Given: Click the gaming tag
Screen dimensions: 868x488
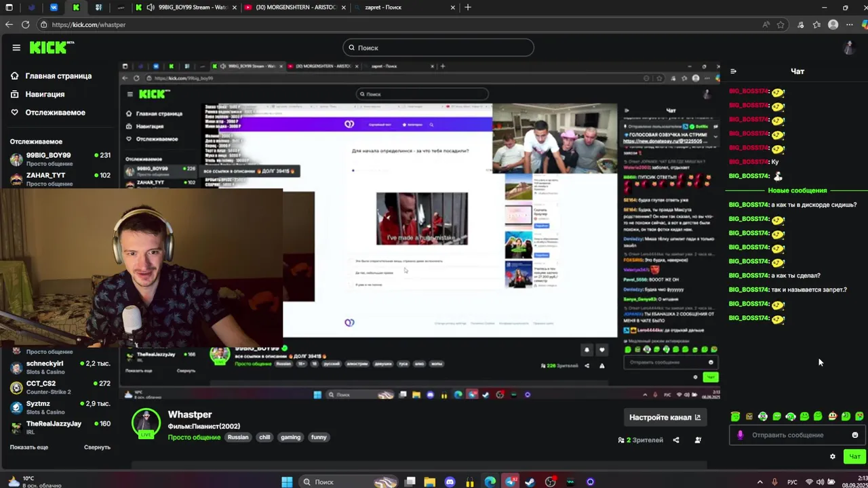Looking at the screenshot, I should [x=290, y=437].
